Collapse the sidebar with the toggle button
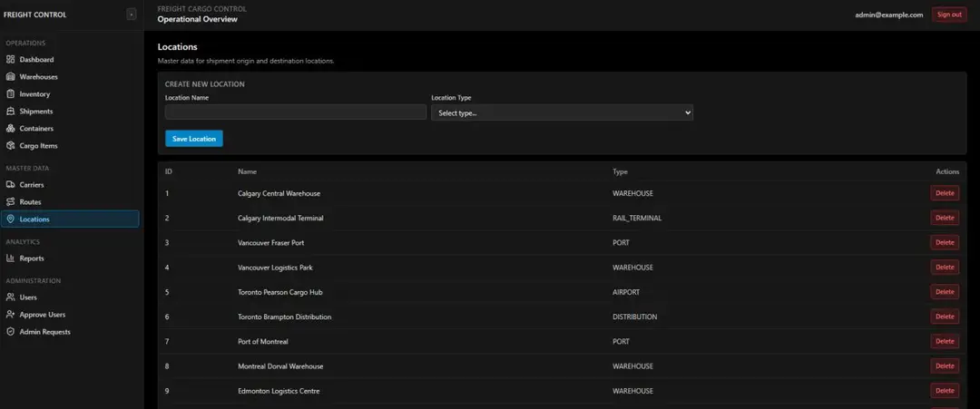 (x=132, y=15)
